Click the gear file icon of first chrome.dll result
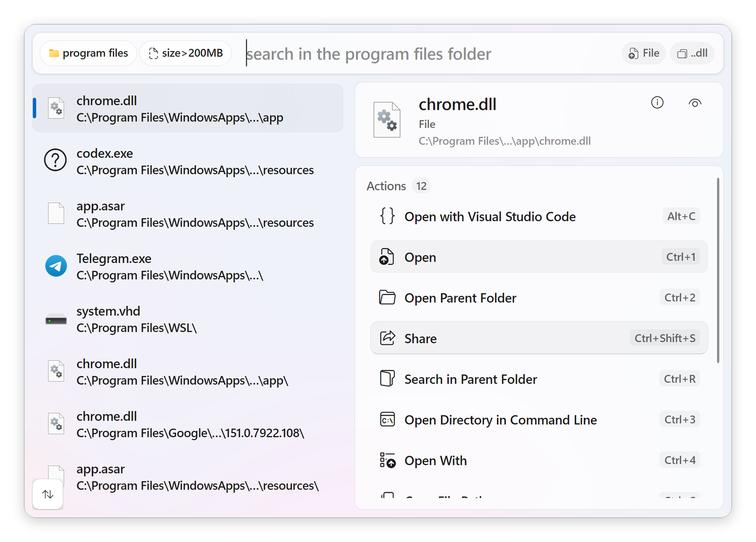Screen dimensions: 756x542 pos(56,108)
